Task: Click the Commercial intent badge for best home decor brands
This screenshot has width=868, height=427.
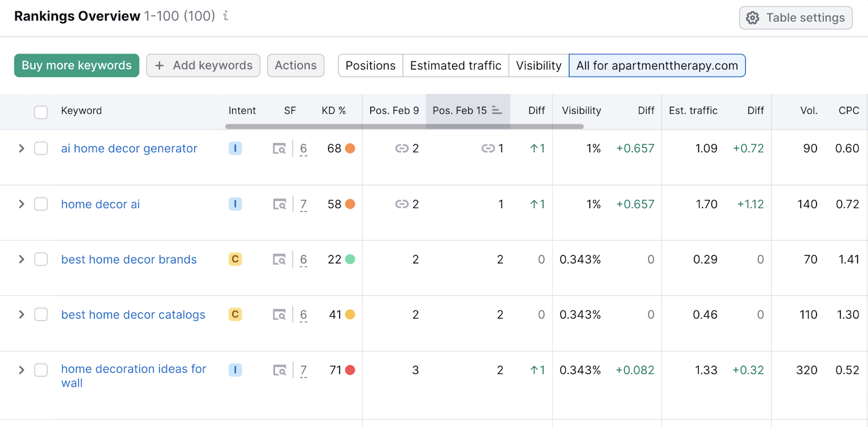Action: point(235,260)
